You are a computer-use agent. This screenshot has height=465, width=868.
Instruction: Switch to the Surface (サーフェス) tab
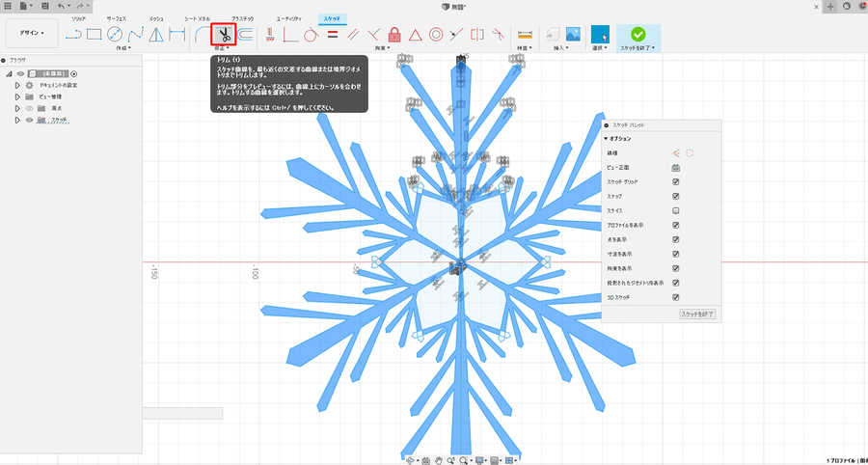(x=117, y=18)
